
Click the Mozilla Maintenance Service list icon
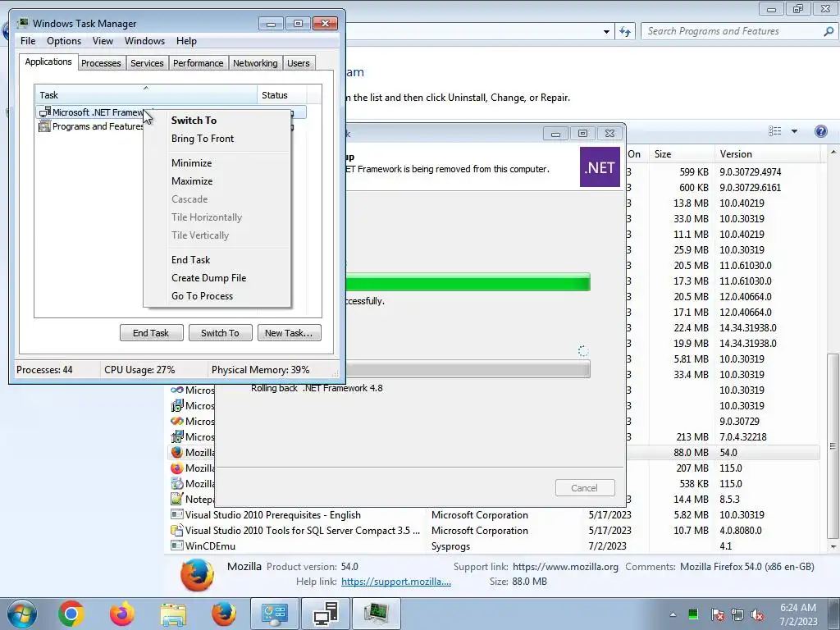(177, 484)
